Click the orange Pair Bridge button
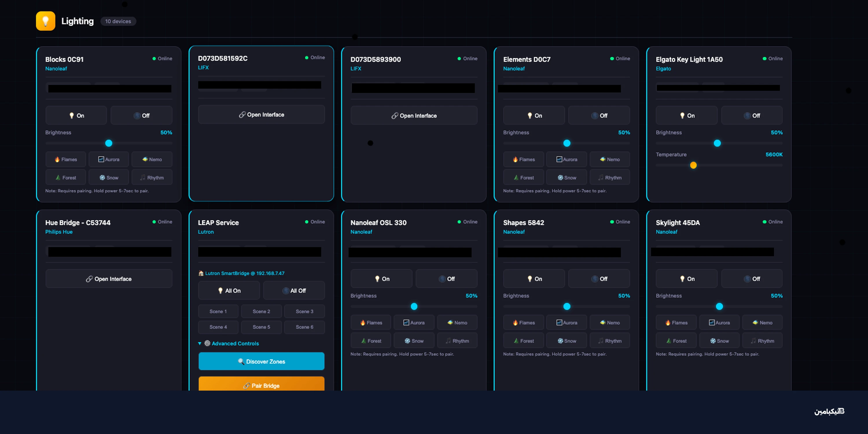This screenshot has width=868, height=434. [261, 385]
